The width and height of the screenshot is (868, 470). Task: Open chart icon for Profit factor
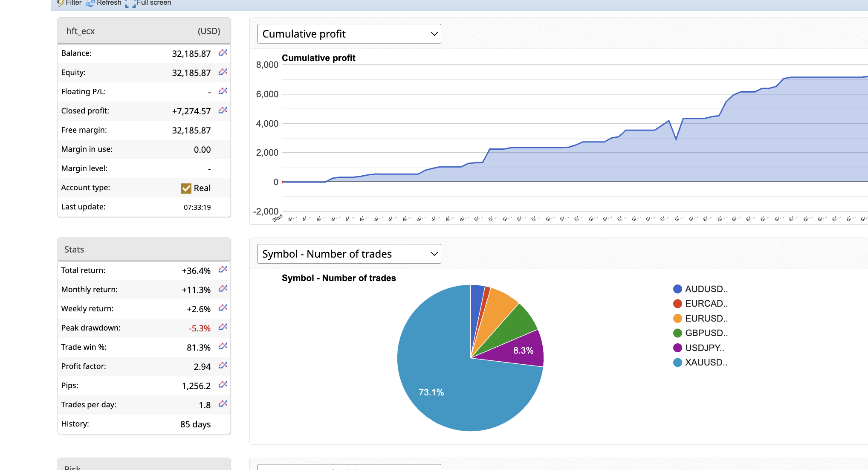pos(223,366)
